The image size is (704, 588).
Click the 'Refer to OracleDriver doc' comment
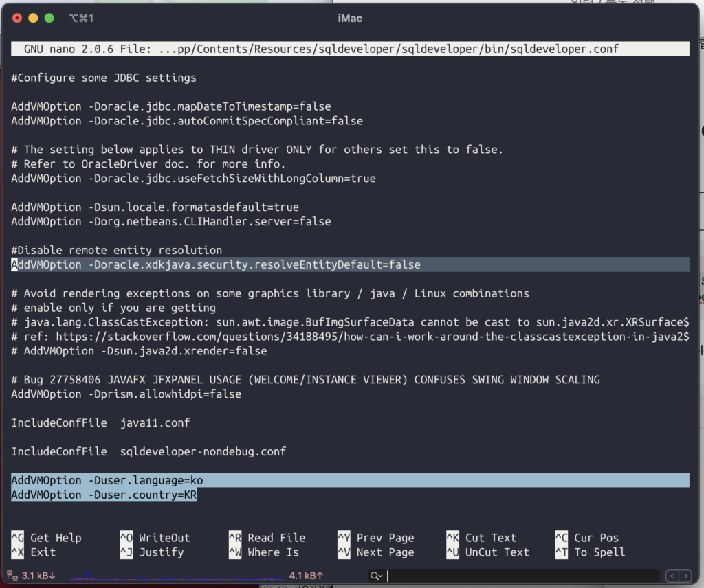tap(148, 163)
